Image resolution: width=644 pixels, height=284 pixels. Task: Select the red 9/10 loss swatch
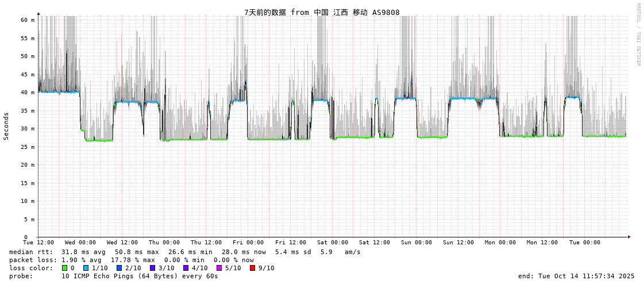tap(252, 268)
